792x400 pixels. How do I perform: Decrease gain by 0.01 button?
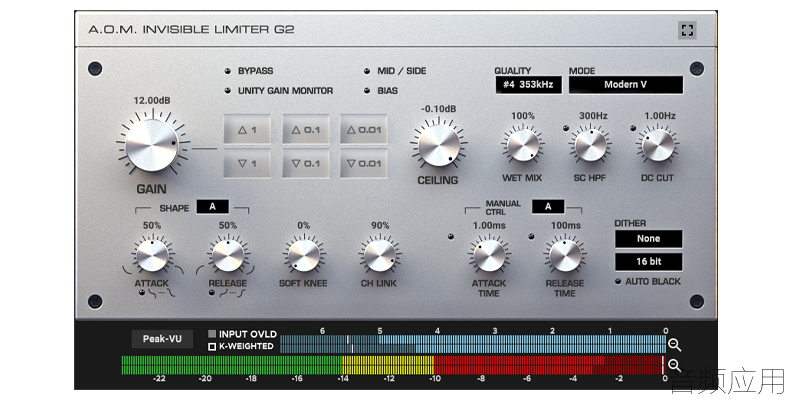[364, 164]
